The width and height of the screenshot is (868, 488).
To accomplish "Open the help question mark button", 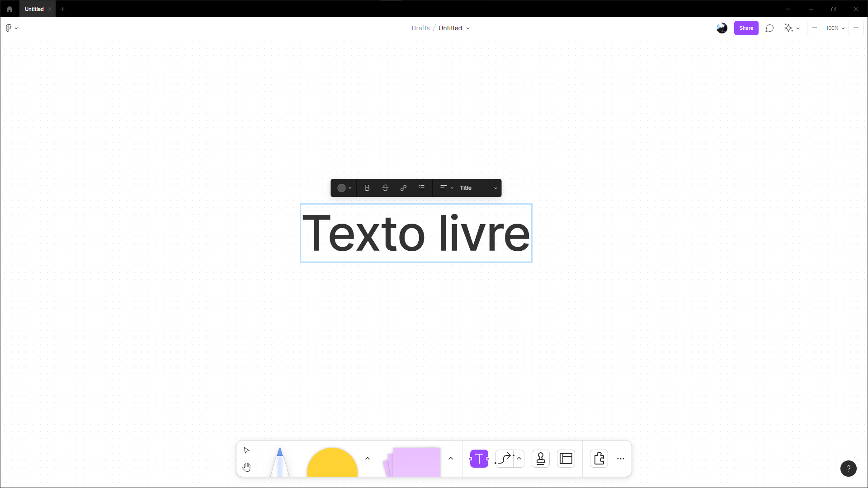I will tap(849, 469).
